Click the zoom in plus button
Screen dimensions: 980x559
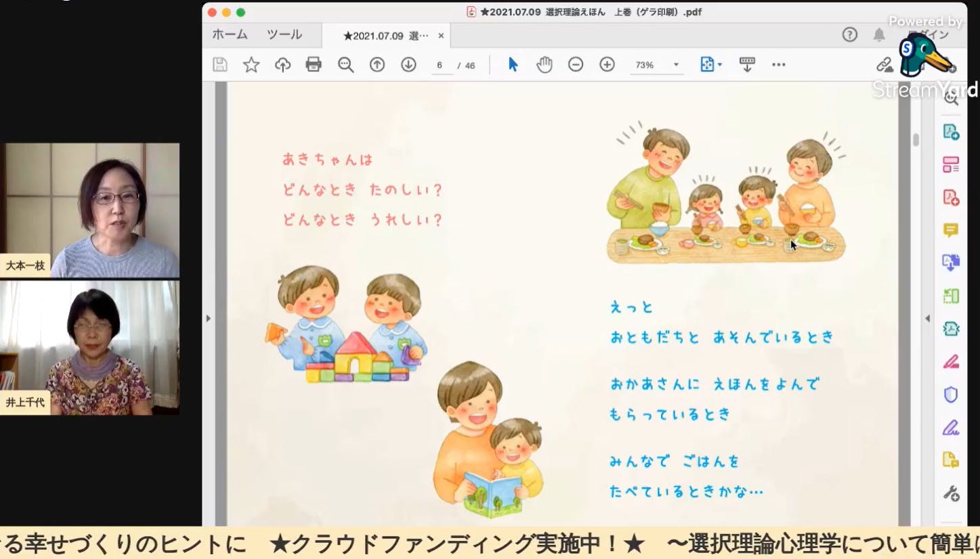(607, 65)
